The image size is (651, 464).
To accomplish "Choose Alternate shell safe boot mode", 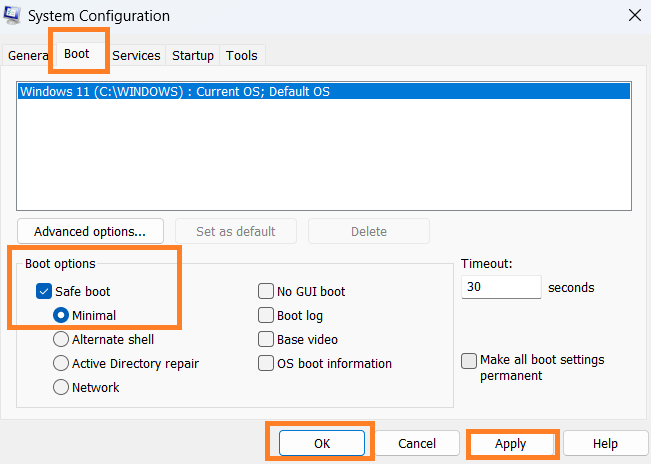I will 61,340.
